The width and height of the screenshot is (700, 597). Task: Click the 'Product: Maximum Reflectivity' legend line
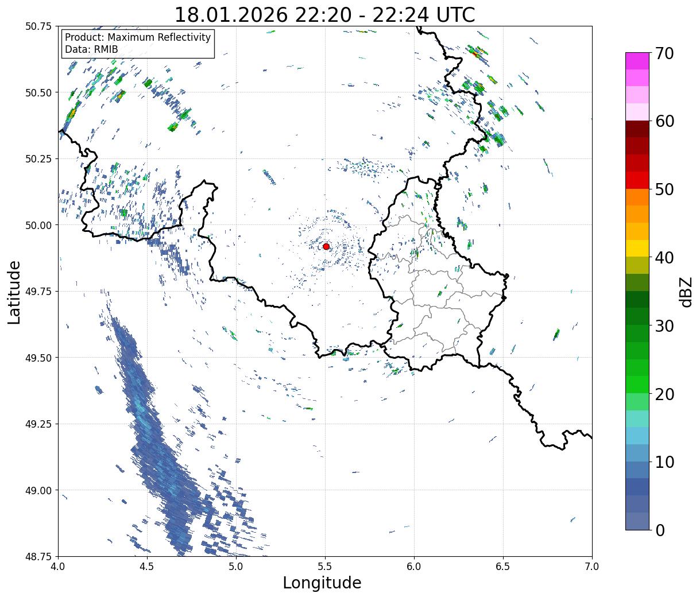point(138,37)
